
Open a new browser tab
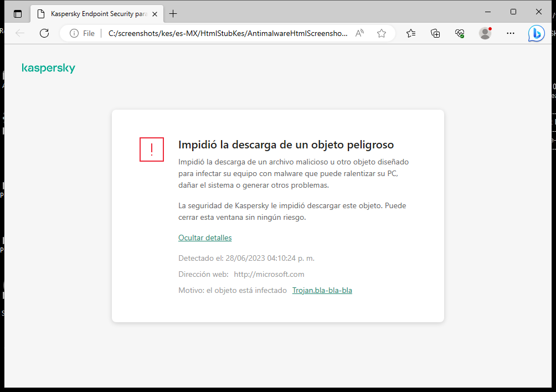click(x=174, y=13)
